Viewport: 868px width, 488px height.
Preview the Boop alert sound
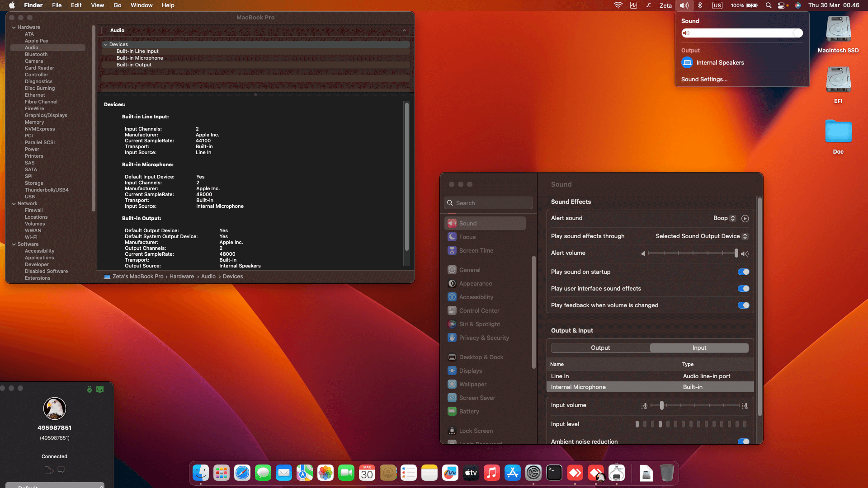745,218
